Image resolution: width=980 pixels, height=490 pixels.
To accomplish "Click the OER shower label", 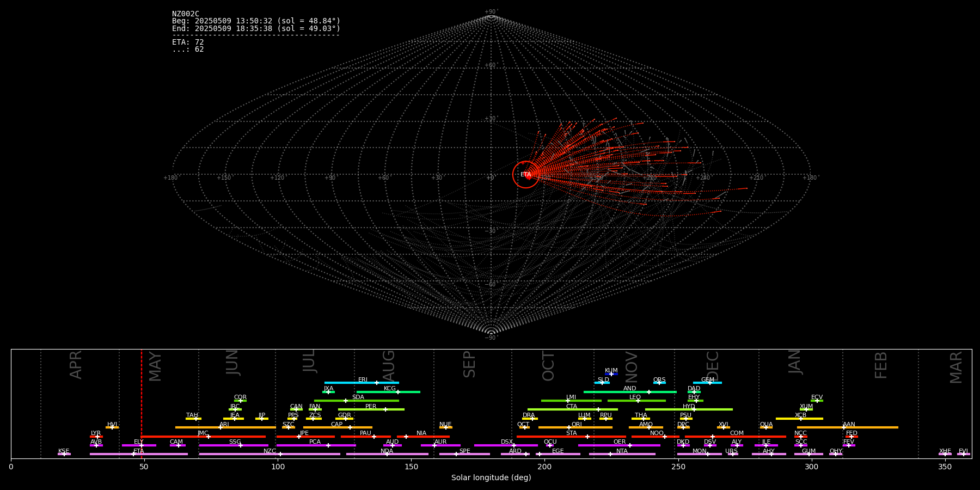I will pos(620,442).
